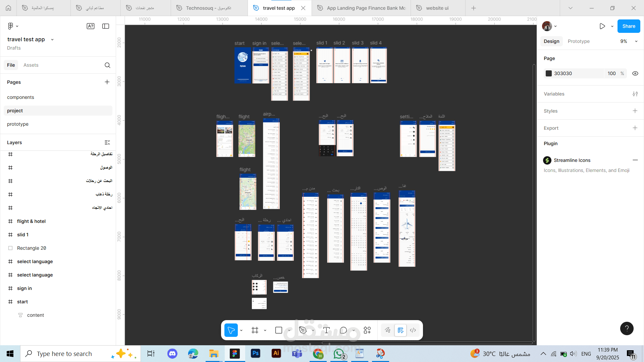Select the Comment tool
The image size is (644, 362).
[x=343, y=330]
